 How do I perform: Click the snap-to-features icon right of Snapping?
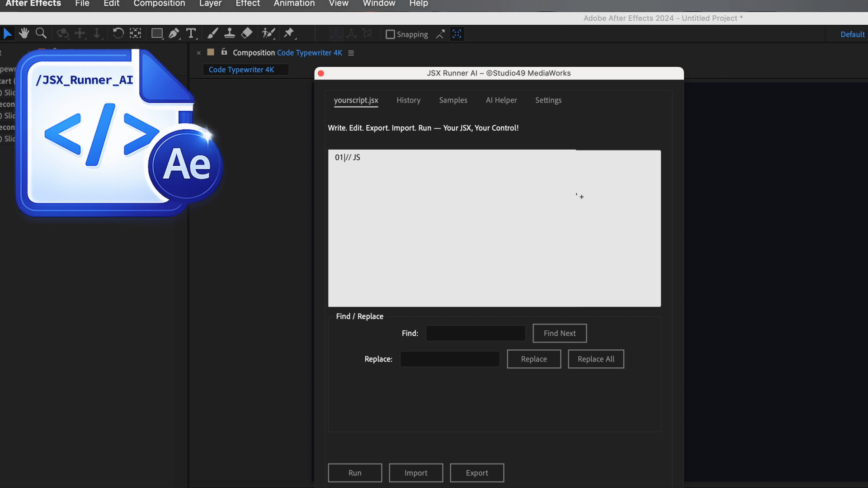(457, 34)
